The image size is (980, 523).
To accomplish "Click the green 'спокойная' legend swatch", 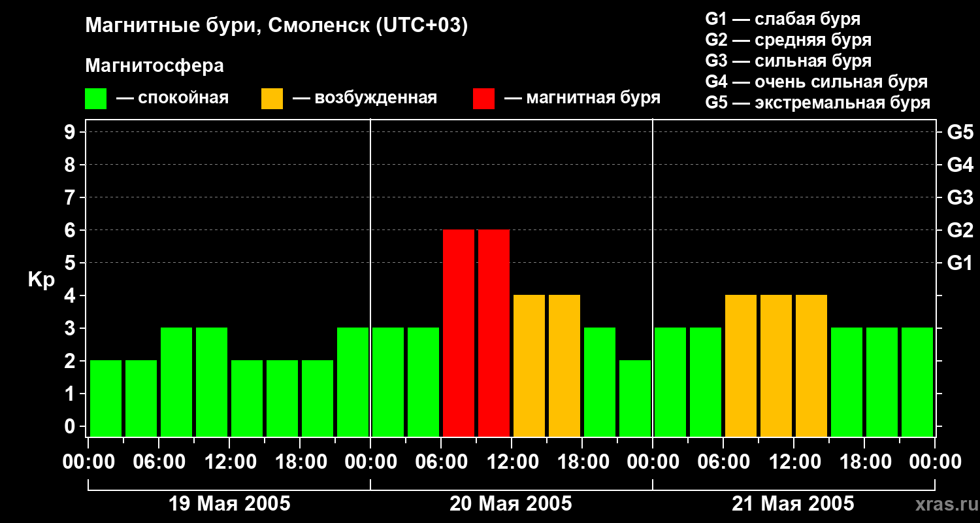I will click(95, 99).
